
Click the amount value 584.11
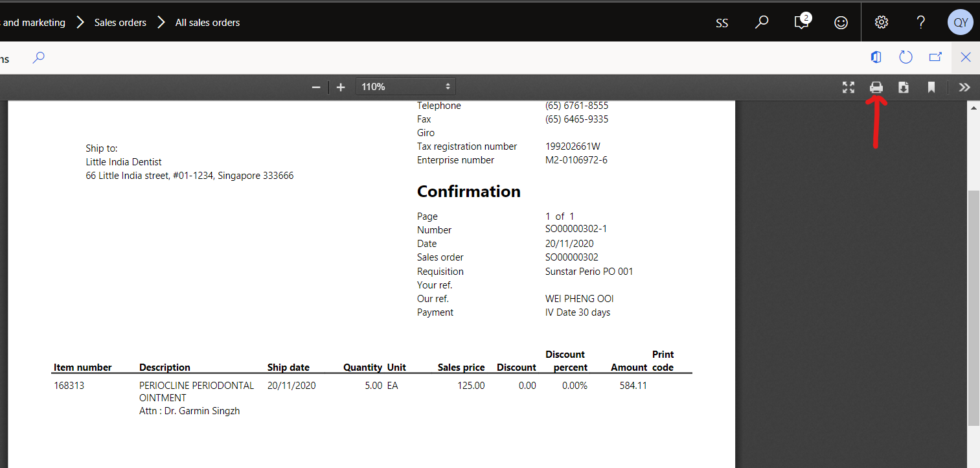633,386
